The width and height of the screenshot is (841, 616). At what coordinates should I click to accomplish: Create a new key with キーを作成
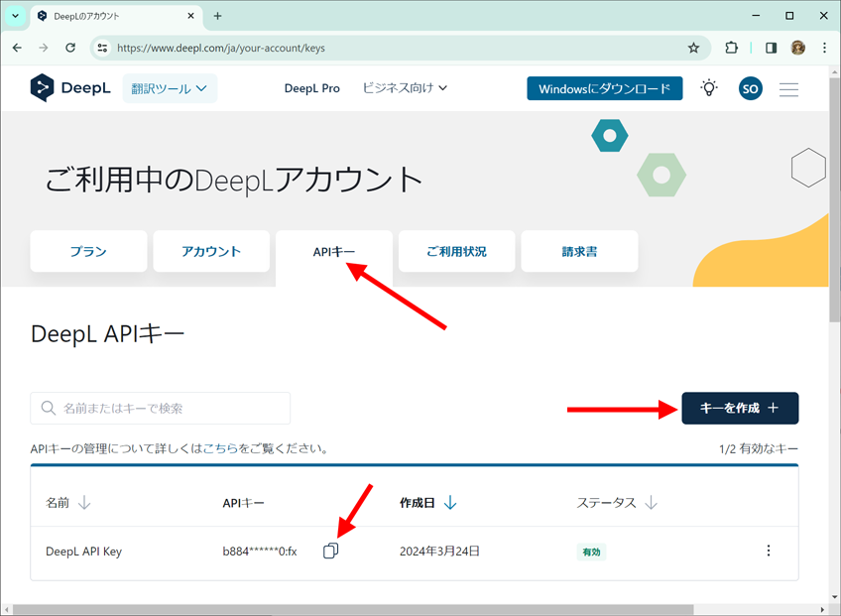pos(740,408)
